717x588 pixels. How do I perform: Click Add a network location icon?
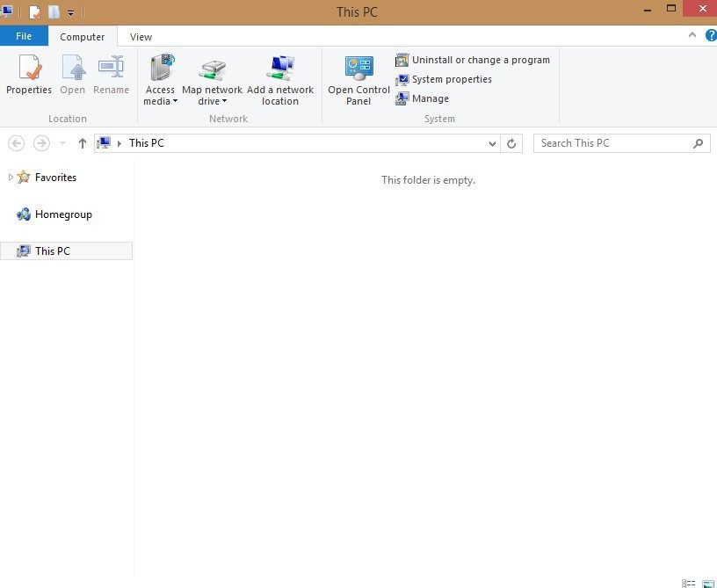pyautogui.click(x=280, y=69)
